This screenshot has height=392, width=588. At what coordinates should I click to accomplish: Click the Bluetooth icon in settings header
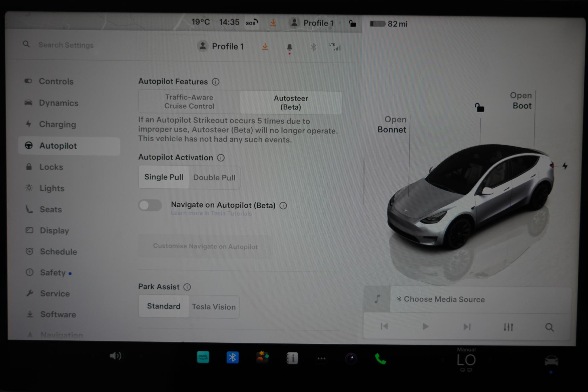click(x=313, y=47)
